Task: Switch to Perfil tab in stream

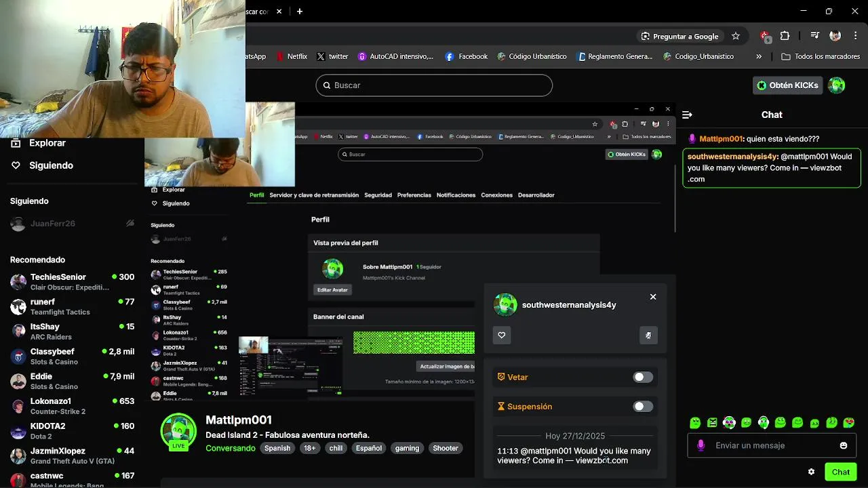Action: point(256,195)
